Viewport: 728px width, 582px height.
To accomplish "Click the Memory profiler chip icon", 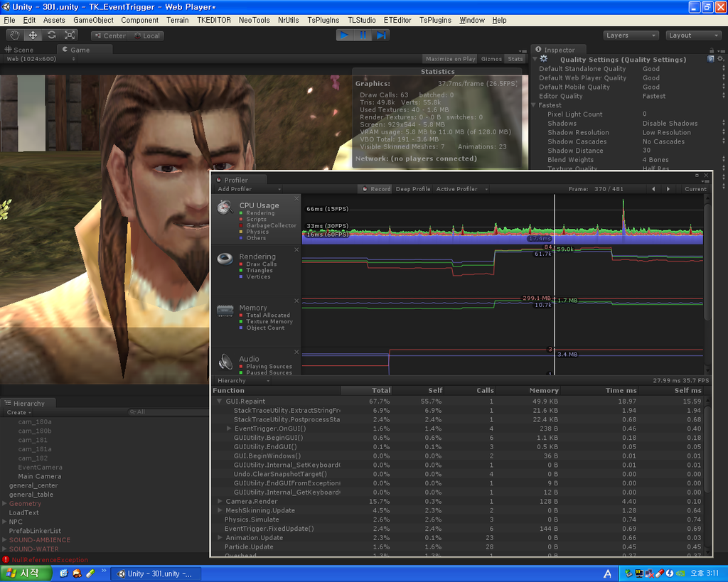I will click(225, 311).
